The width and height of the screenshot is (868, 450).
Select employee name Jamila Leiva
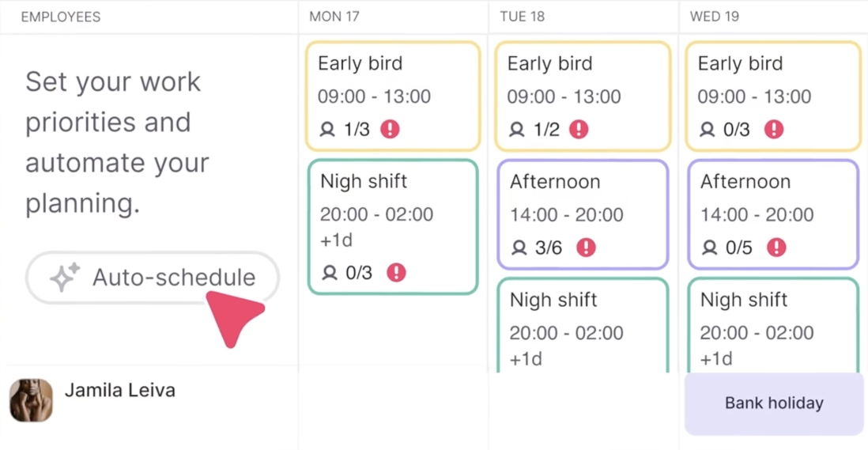click(x=120, y=390)
